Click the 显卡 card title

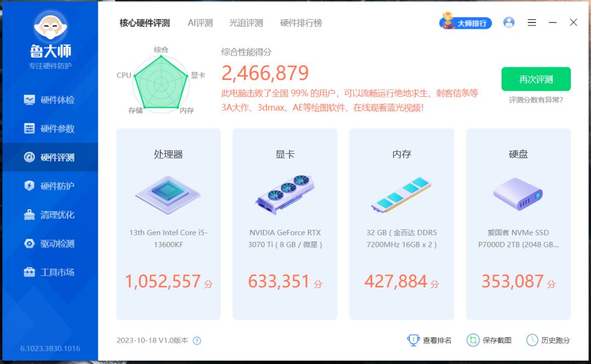[285, 154]
